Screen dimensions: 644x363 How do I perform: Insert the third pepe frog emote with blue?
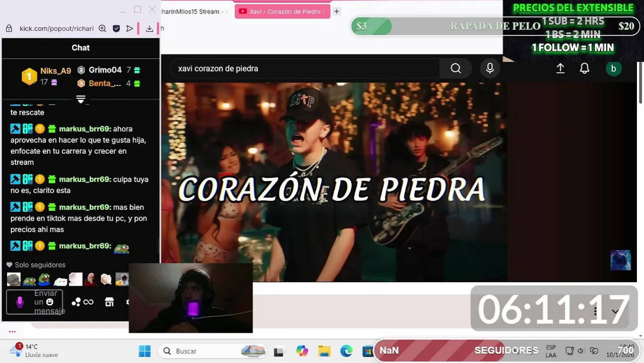click(x=44, y=279)
